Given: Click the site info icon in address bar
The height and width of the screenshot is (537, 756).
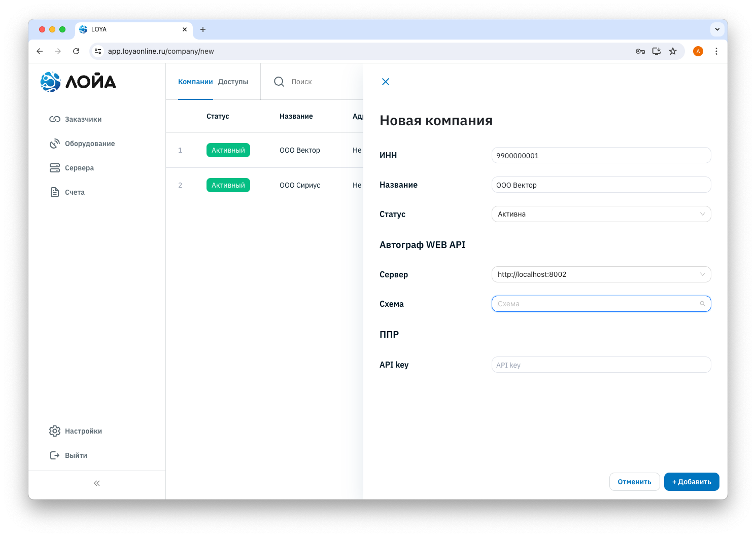Looking at the screenshot, I should (98, 51).
